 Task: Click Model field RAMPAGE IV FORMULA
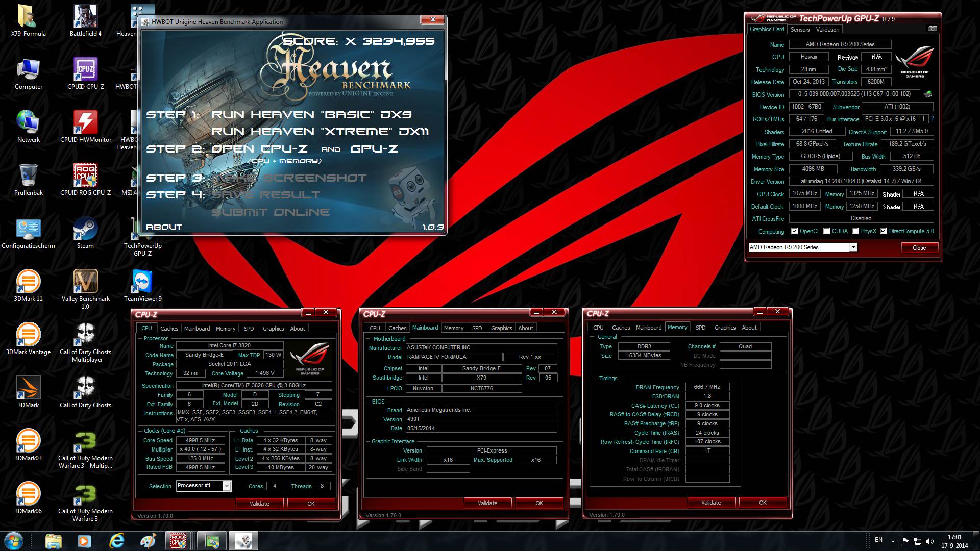(453, 357)
